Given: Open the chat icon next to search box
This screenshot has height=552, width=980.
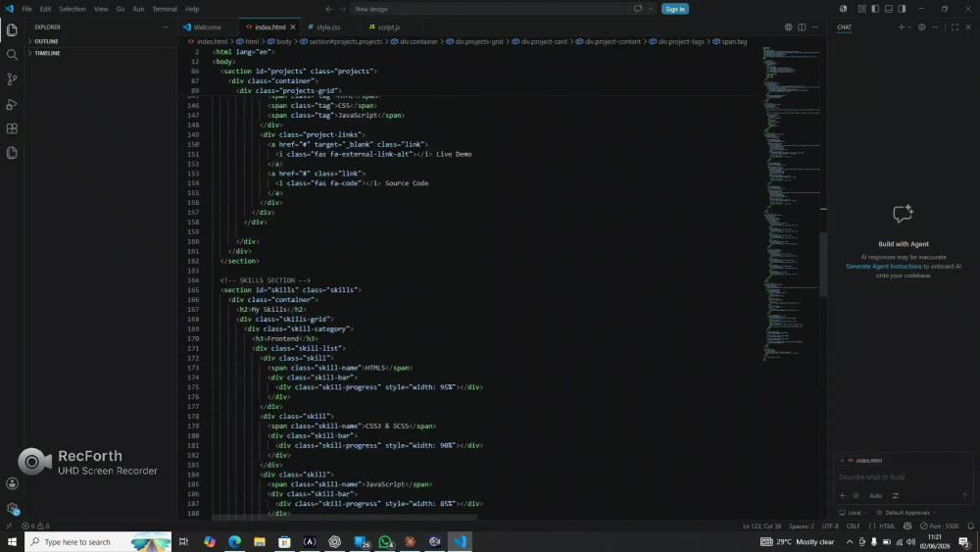Looking at the screenshot, I should coord(638,9).
